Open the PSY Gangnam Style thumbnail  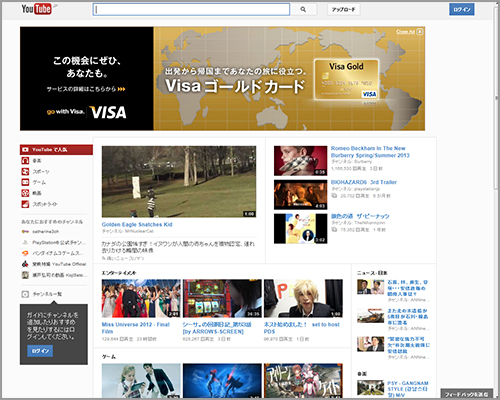(370, 388)
